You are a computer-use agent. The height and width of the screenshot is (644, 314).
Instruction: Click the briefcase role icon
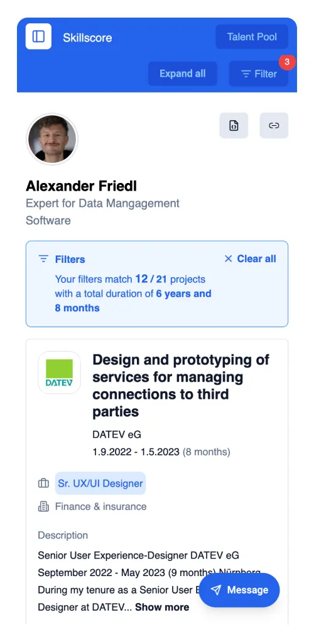click(x=43, y=484)
